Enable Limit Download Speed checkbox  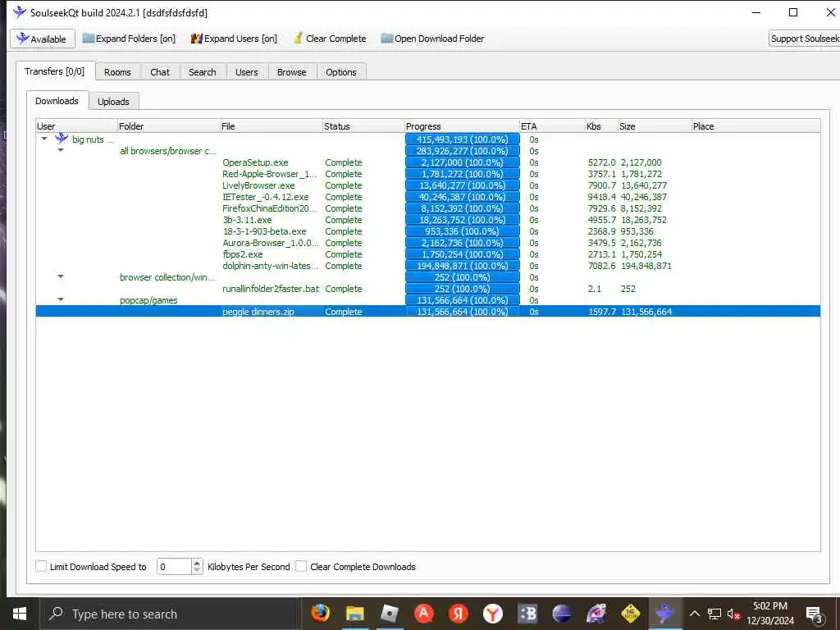(x=41, y=566)
